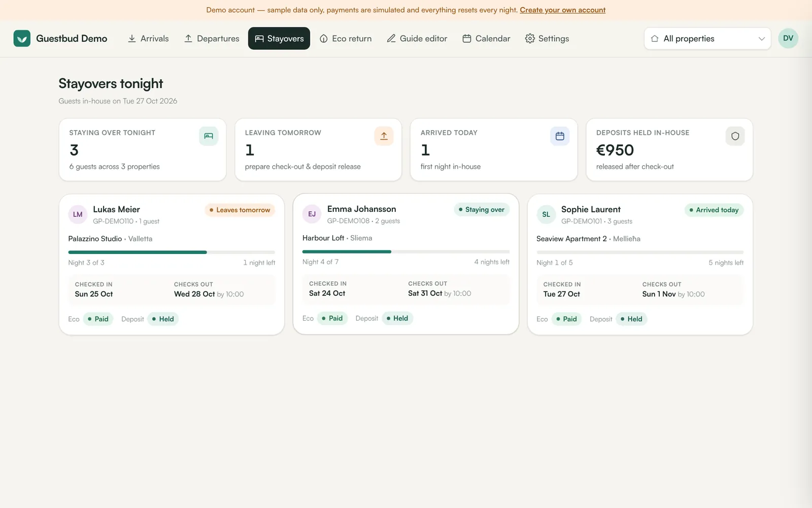Open Settings from the top navigation
This screenshot has height=508, width=812.
[x=547, y=39]
